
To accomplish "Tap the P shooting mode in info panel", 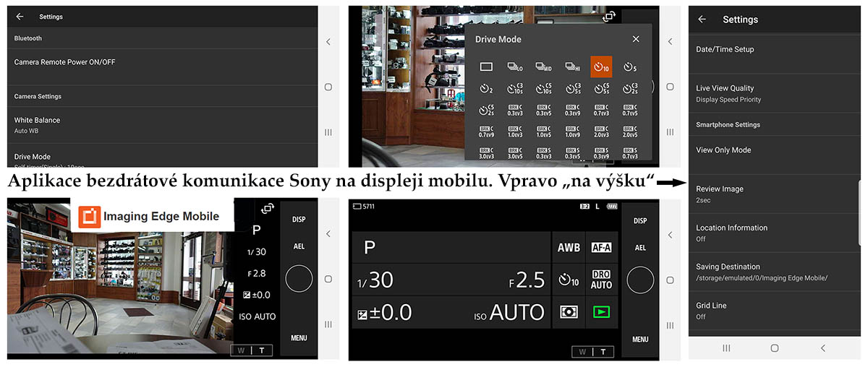I will [369, 247].
